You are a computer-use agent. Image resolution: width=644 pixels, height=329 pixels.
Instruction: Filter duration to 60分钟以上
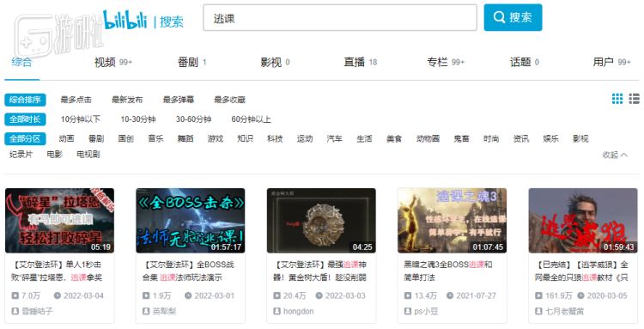click(x=252, y=119)
